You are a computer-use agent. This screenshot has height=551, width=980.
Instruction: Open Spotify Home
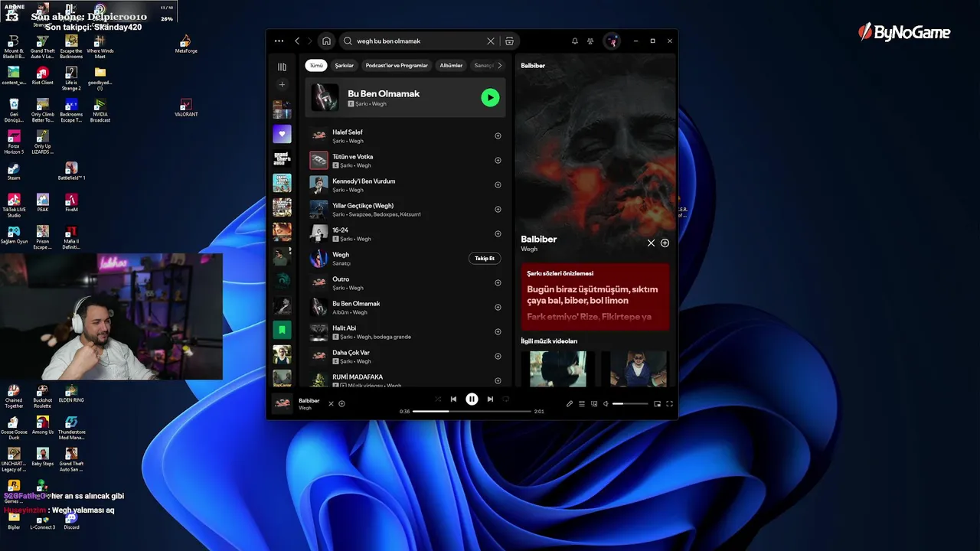point(326,41)
